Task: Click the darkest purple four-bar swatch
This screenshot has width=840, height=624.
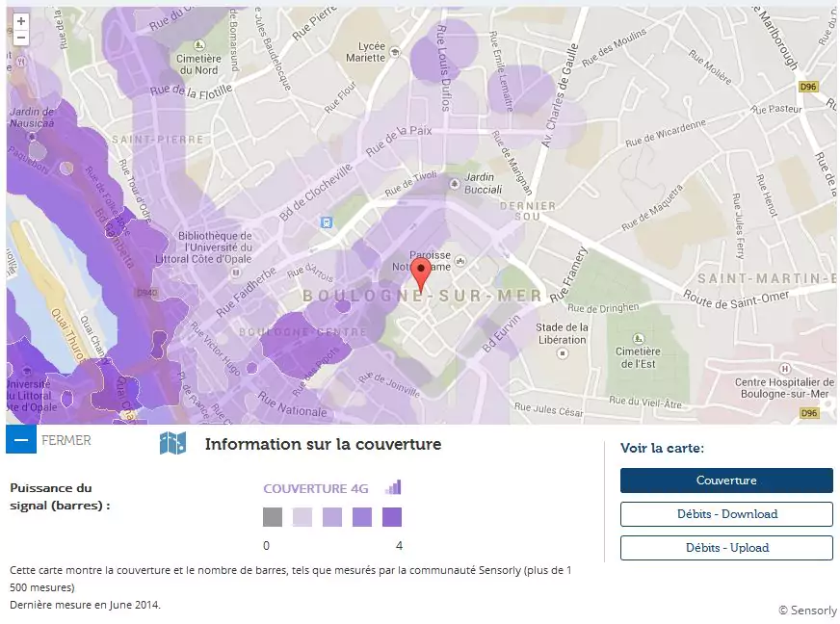Action: pyautogui.click(x=392, y=518)
